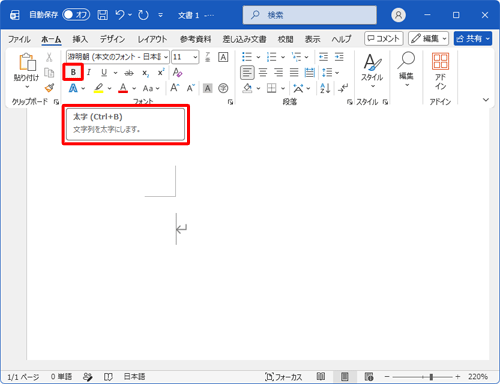Click the Copy icon
Viewport: 500px width, 384px height.
click(49, 73)
